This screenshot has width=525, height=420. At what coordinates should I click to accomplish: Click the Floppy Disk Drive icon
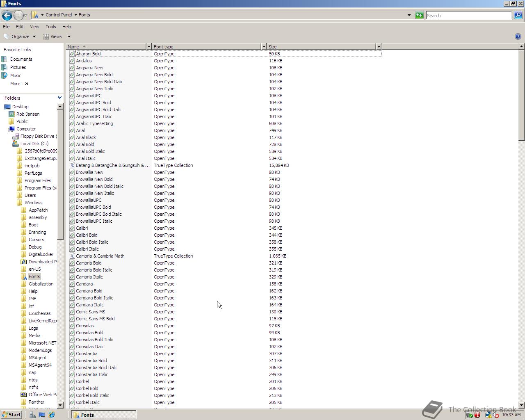click(x=16, y=136)
